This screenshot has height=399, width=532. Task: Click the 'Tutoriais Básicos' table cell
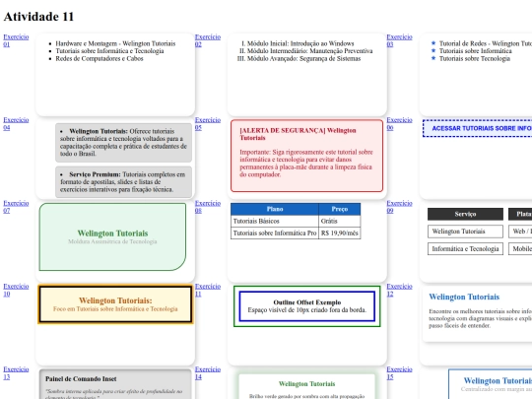coord(275,221)
